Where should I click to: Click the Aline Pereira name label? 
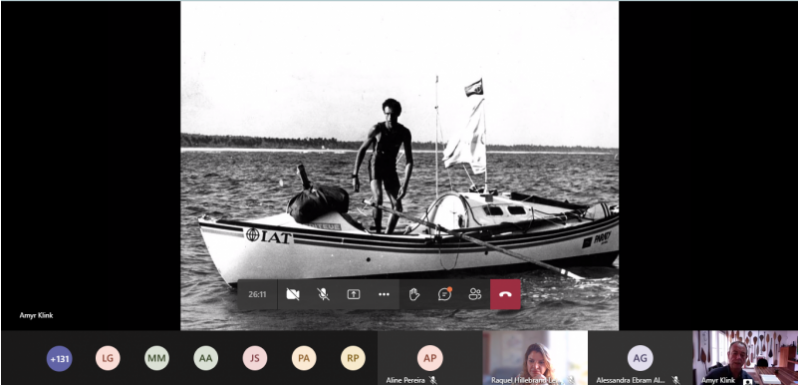[406, 380]
